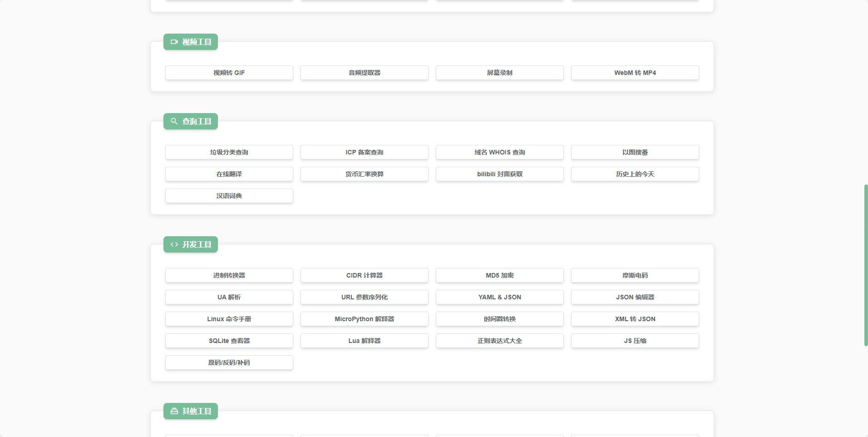The width and height of the screenshot is (868, 437).
Task: Open bilibili 封面获取 tool
Action: [x=499, y=174]
